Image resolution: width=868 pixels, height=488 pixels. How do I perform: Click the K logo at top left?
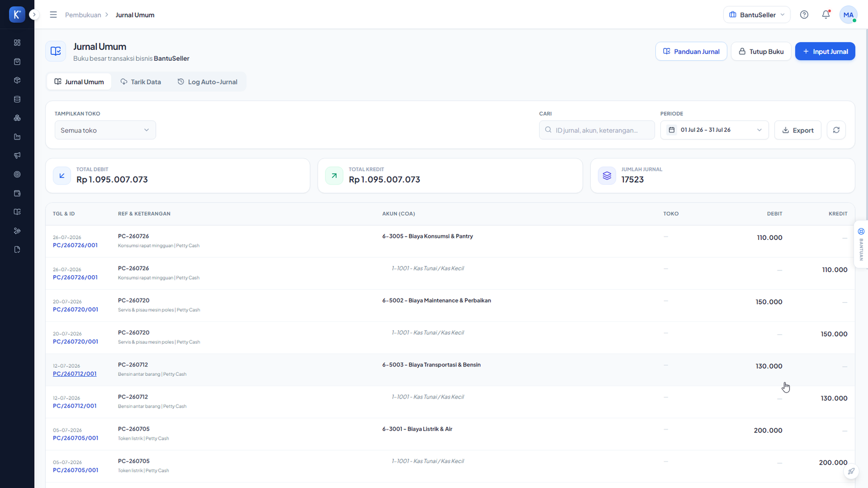click(x=17, y=15)
